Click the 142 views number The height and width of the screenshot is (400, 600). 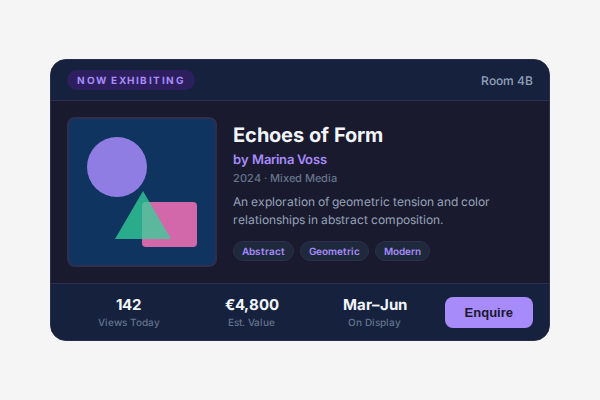click(129, 305)
